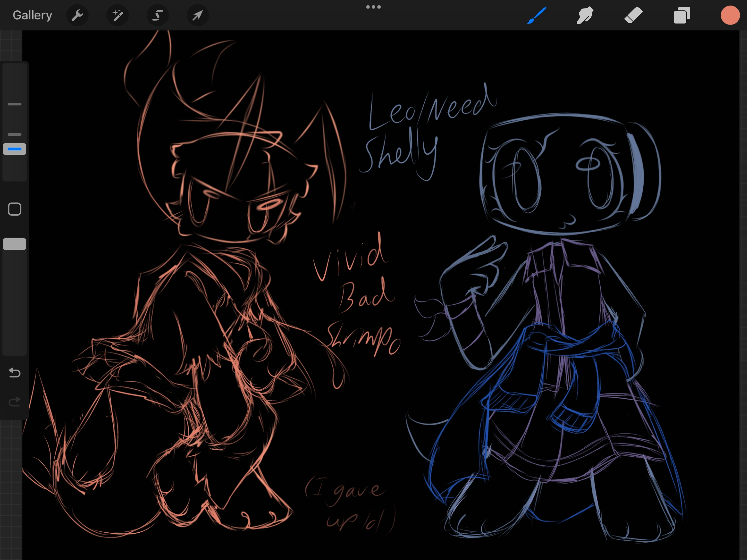The image size is (747, 560).
Task: Tap the top brush size notch mark
Action: [15, 104]
